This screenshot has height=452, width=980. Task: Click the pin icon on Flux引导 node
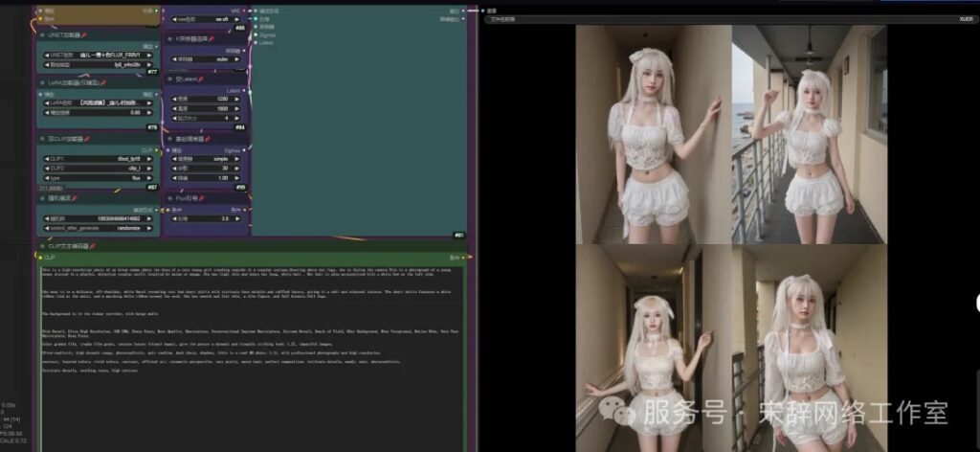[x=203, y=198]
